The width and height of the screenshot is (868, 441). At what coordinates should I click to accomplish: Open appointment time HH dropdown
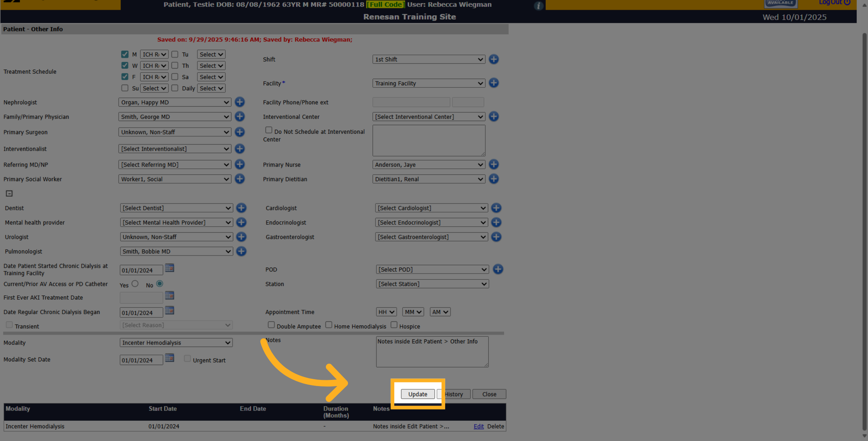coord(386,312)
